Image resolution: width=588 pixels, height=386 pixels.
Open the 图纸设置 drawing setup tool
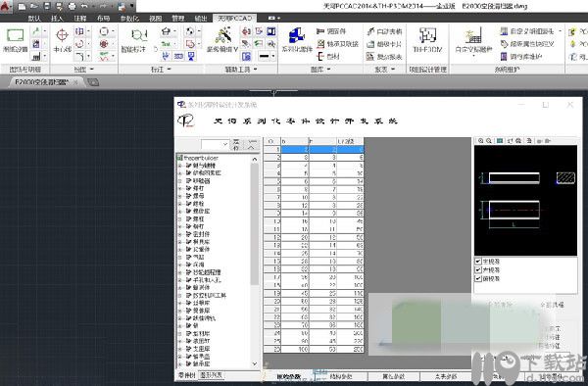(16, 40)
